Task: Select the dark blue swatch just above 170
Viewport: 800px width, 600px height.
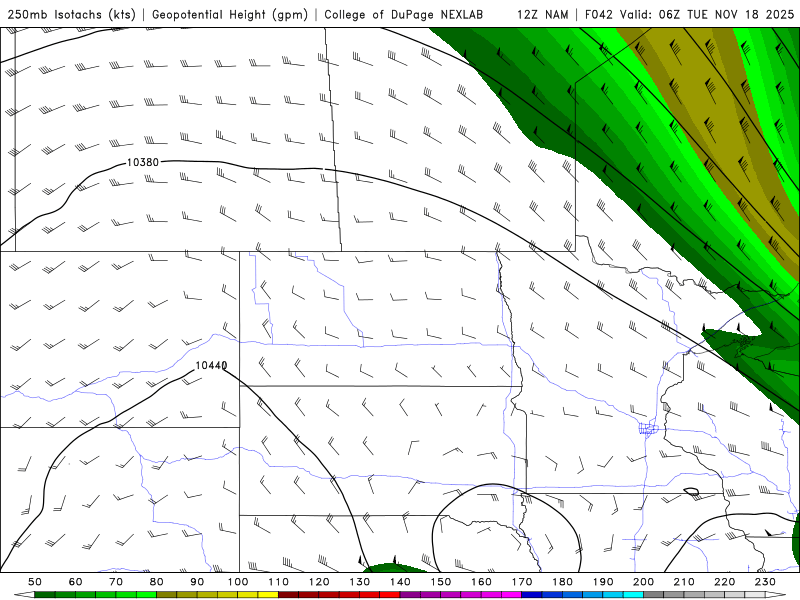Action: tap(532, 594)
